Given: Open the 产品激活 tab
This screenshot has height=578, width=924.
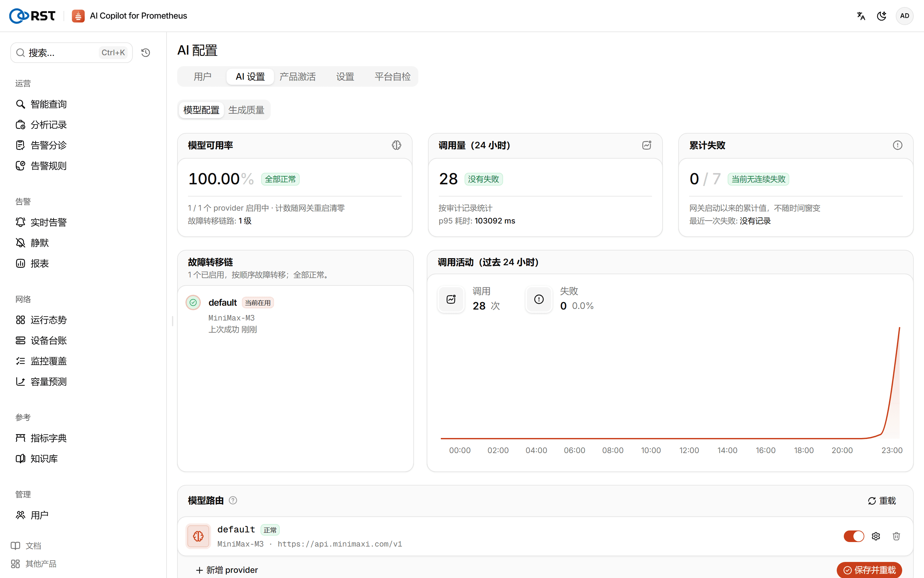Looking at the screenshot, I should click(297, 76).
